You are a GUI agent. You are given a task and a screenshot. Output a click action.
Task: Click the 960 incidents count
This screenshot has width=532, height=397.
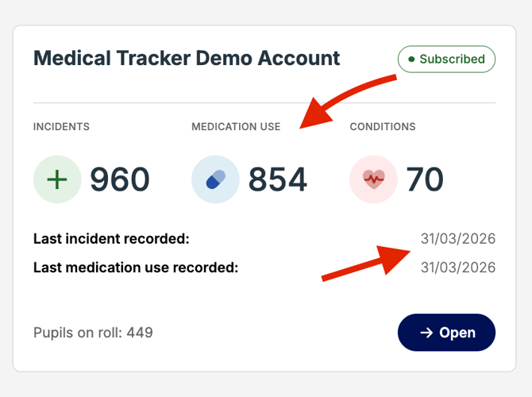tap(119, 180)
